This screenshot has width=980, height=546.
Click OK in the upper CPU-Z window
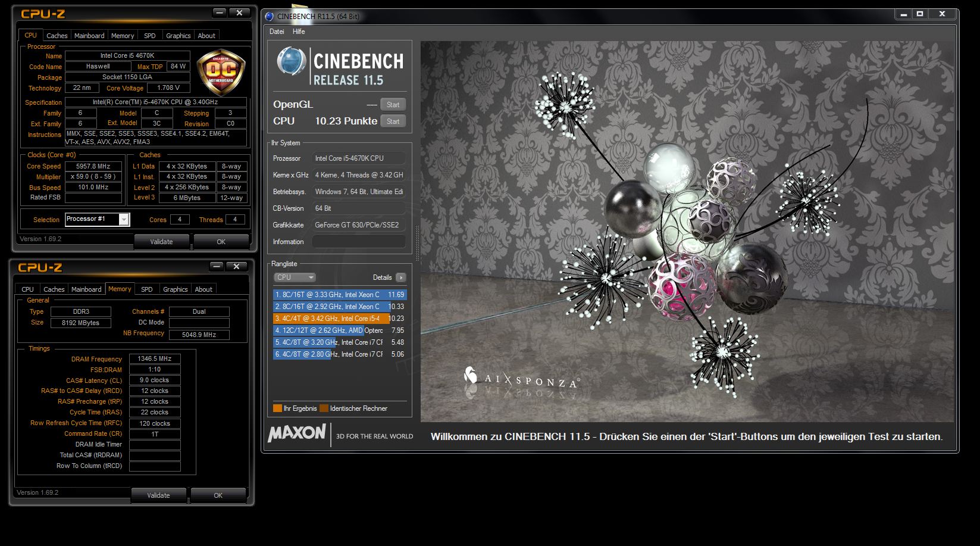221,242
